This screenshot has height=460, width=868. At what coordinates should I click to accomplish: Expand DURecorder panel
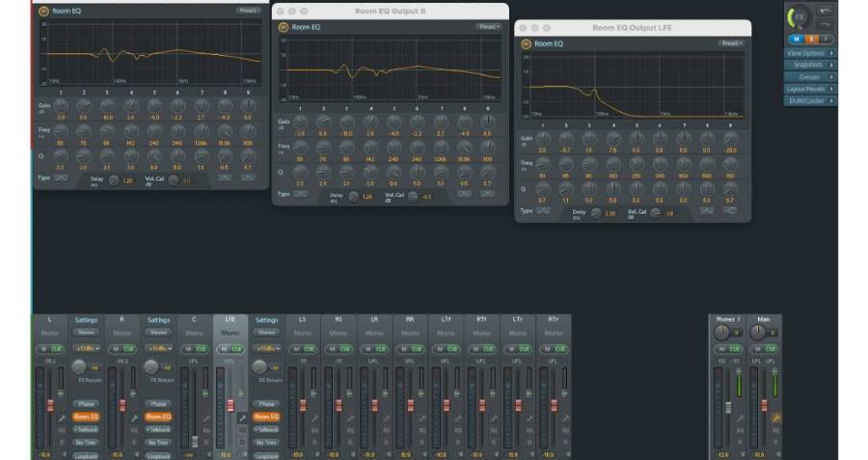810,101
